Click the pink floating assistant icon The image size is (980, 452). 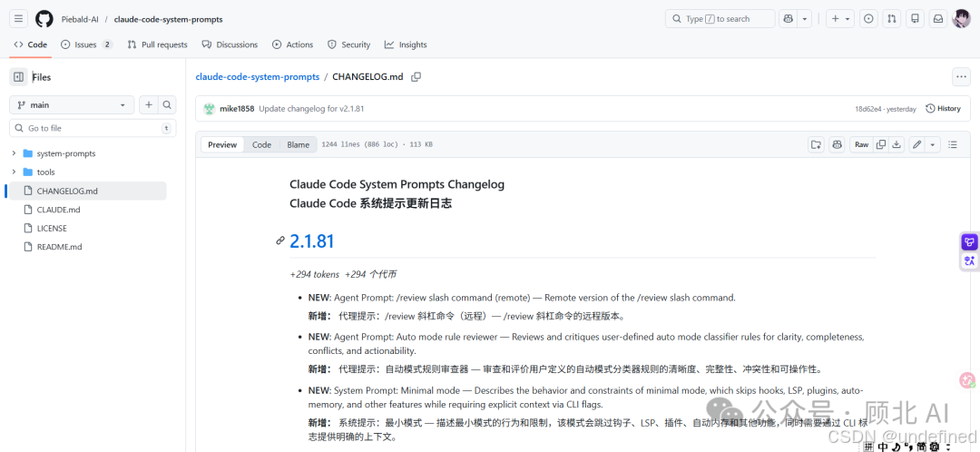[967, 379]
